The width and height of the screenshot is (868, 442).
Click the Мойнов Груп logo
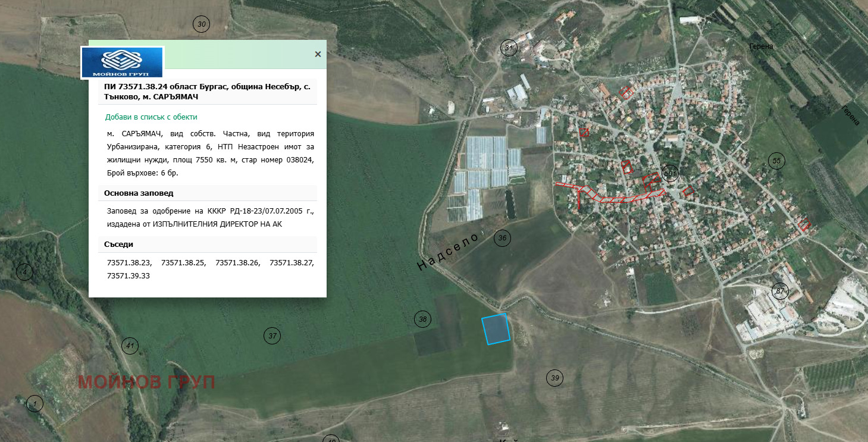point(122,62)
